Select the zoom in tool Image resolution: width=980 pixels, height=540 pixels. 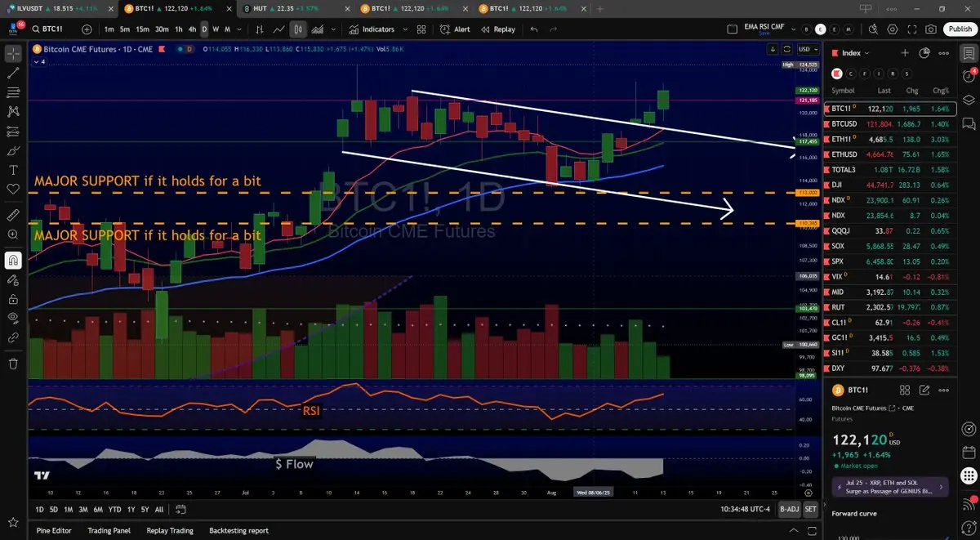(x=13, y=234)
